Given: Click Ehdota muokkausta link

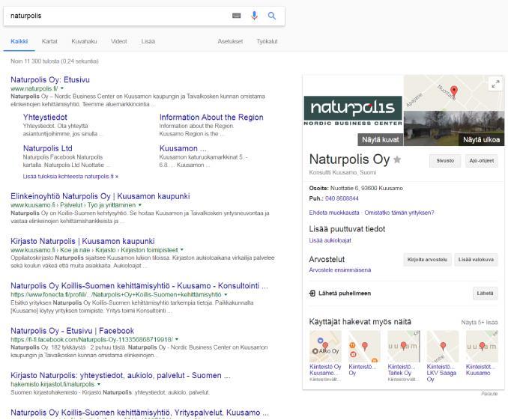Looking at the screenshot, I should click(334, 213).
